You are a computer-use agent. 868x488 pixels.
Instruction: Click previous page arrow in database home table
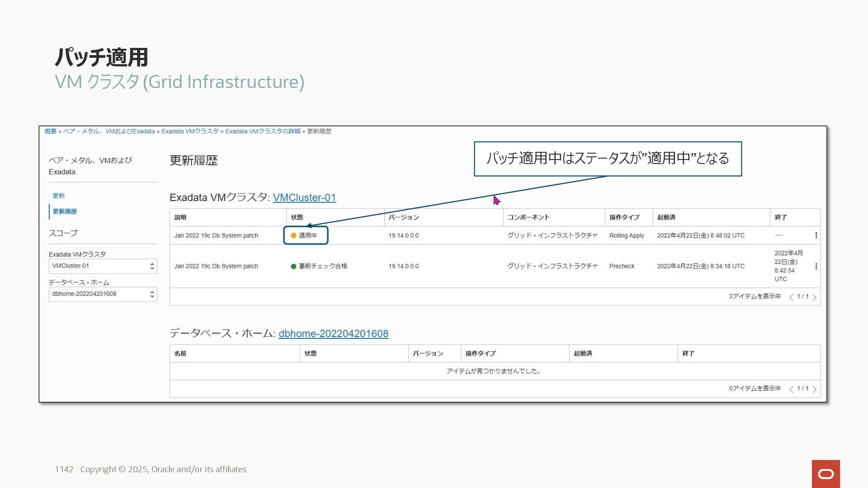791,389
